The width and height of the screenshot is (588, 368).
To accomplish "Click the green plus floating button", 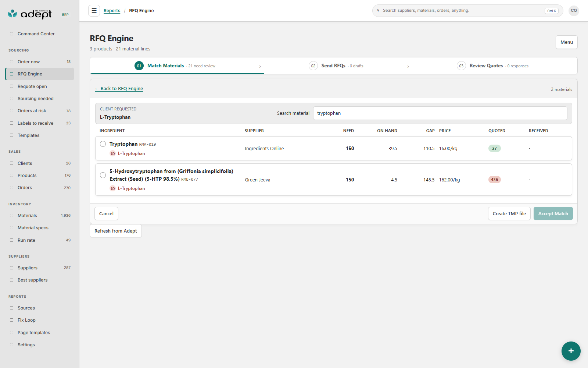I will point(571,351).
